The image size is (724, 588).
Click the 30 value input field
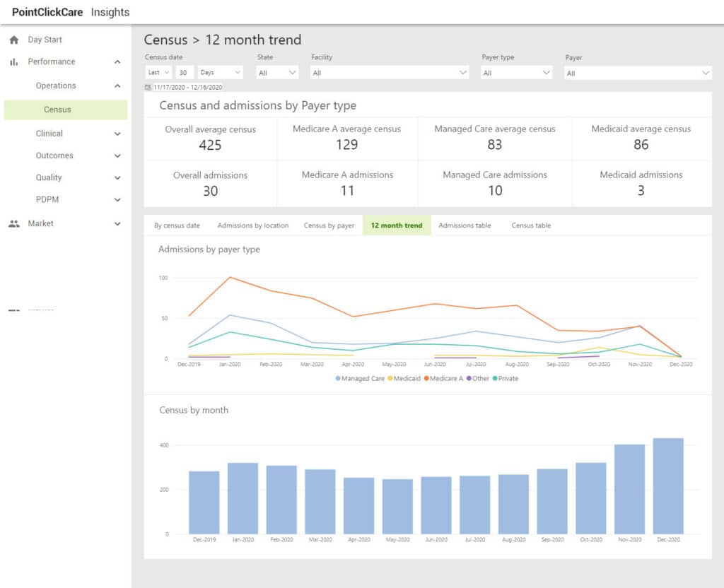pyautogui.click(x=184, y=71)
